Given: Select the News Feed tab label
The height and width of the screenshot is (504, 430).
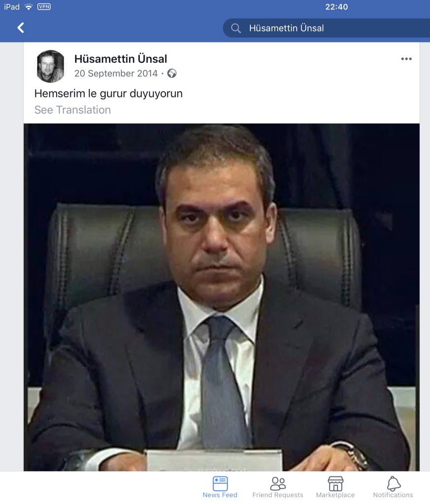Looking at the screenshot, I should [220, 495].
